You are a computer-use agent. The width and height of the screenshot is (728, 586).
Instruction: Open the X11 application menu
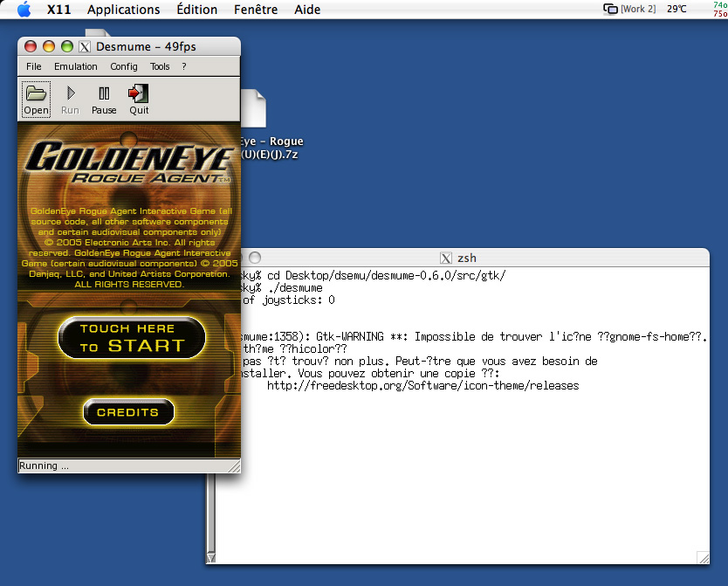click(59, 10)
